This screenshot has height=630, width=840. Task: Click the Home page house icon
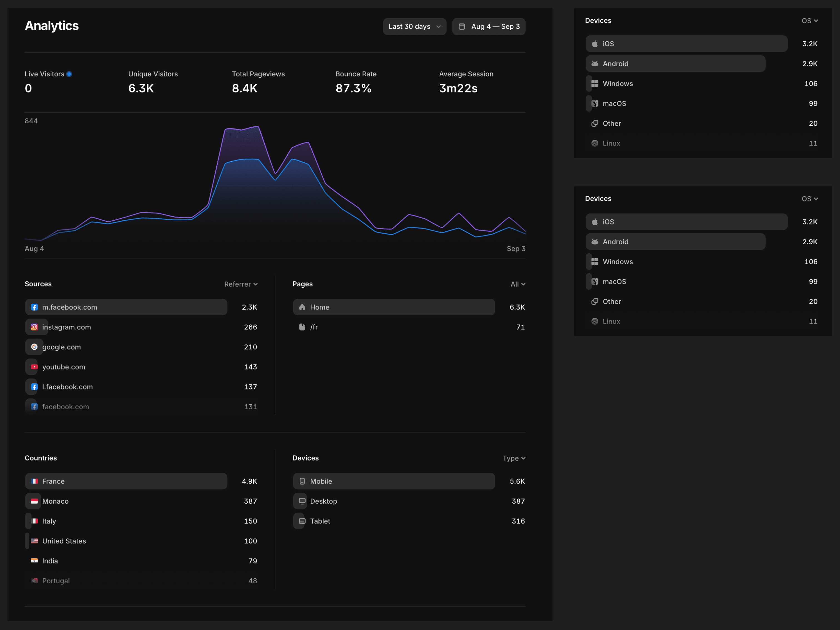click(302, 307)
